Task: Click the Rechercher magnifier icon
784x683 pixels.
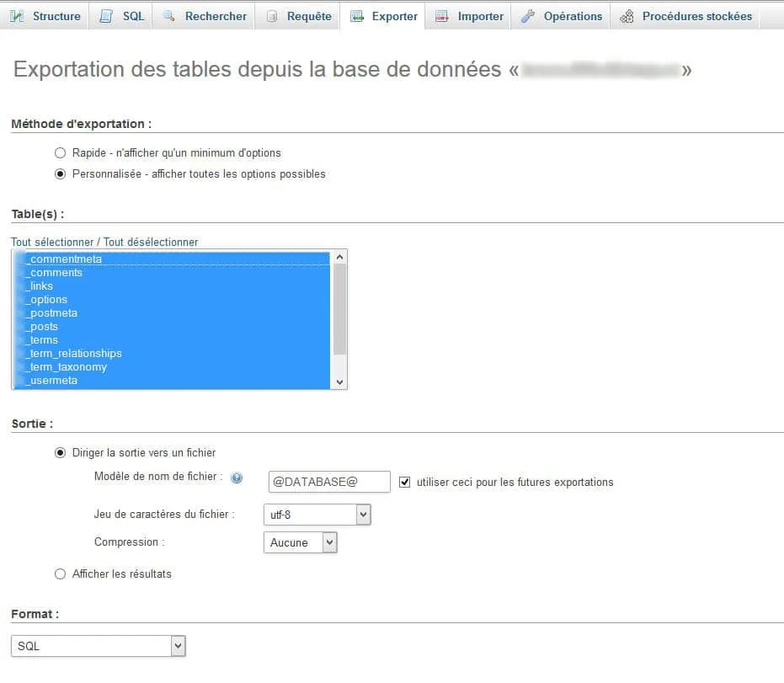Action: pyautogui.click(x=169, y=17)
